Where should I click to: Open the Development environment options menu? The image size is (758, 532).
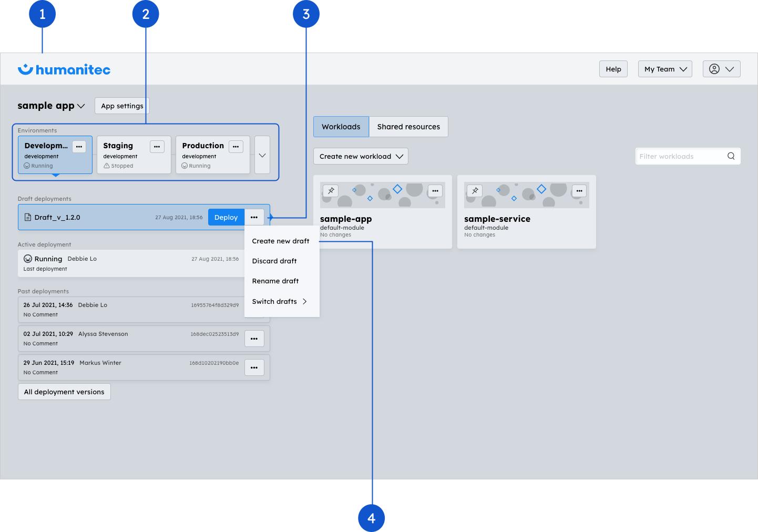(x=79, y=147)
